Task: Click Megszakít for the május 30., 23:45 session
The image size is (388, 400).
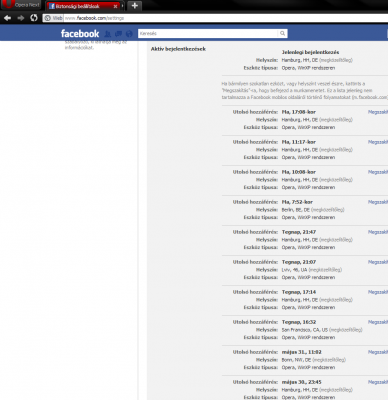Action: [x=378, y=382]
